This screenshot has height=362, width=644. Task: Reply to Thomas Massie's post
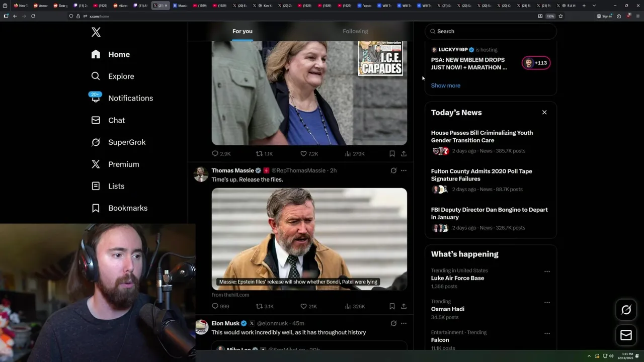[220, 306]
